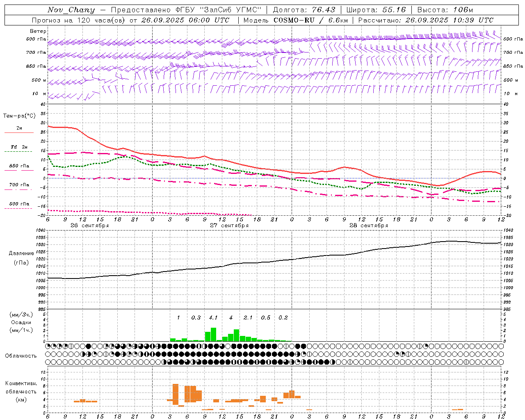Click the 3-hour precipitation total "4.1"

pyautogui.click(x=213, y=318)
